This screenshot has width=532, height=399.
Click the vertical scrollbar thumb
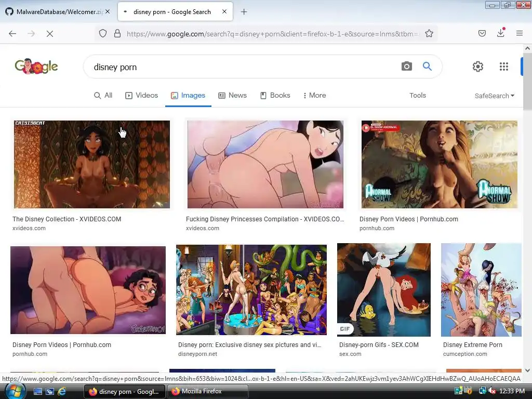click(528, 82)
